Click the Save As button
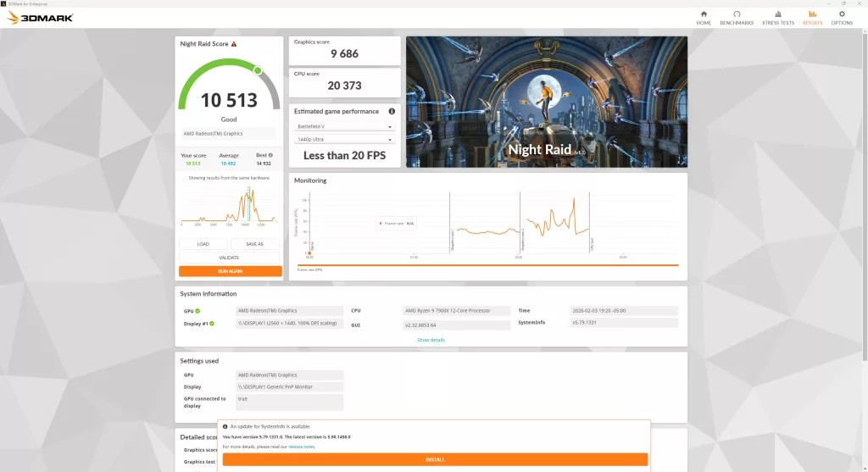 click(x=255, y=244)
